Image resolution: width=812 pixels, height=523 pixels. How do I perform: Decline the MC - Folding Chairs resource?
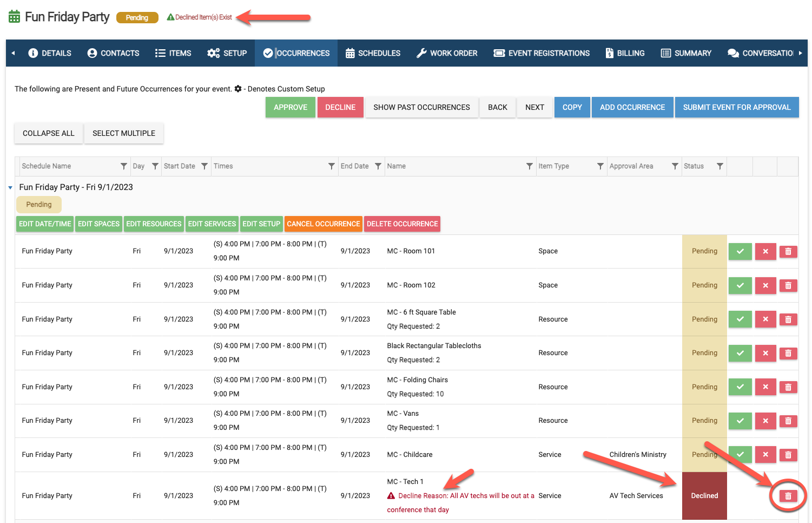pyautogui.click(x=765, y=387)
